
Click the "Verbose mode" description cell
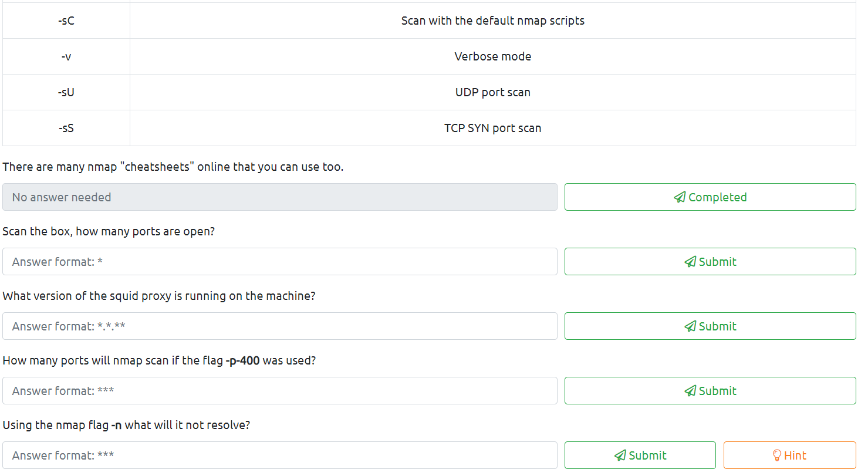tap(492, 57)
